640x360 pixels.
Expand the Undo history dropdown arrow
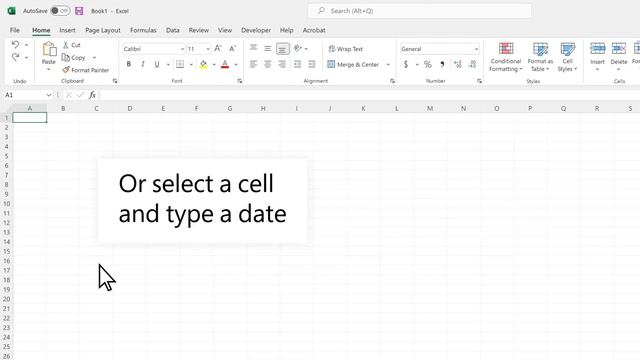(27, 44)
